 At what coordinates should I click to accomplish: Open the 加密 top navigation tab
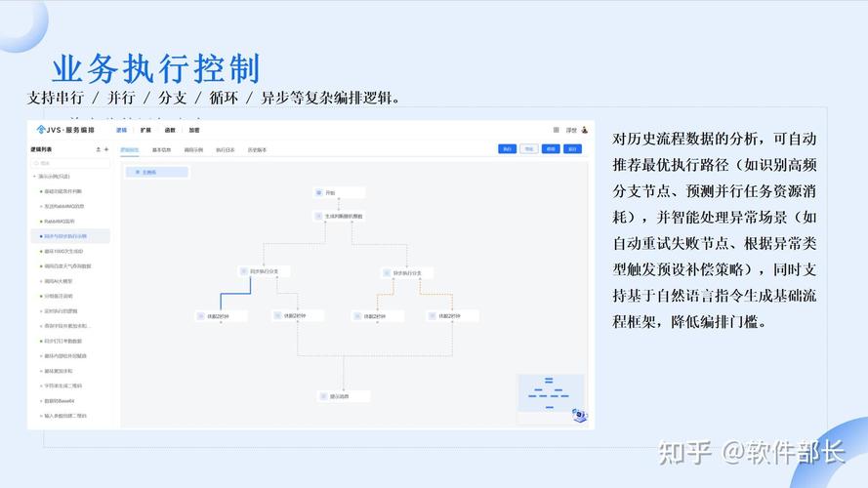click(x=194, y=131)
